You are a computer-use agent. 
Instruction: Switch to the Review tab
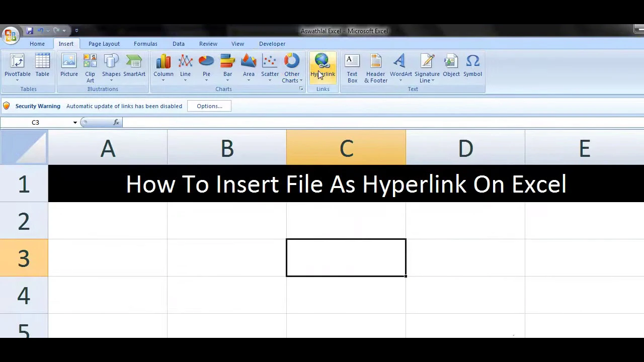click(x=208, y=44)
